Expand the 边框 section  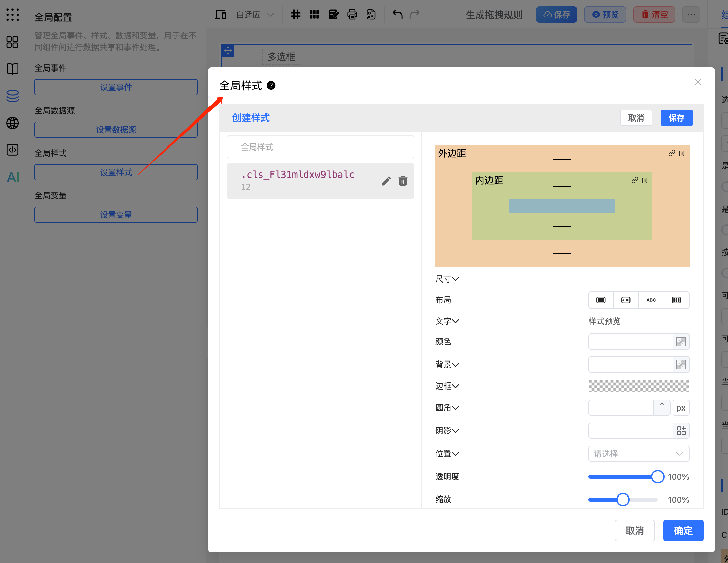pos(447,386)
